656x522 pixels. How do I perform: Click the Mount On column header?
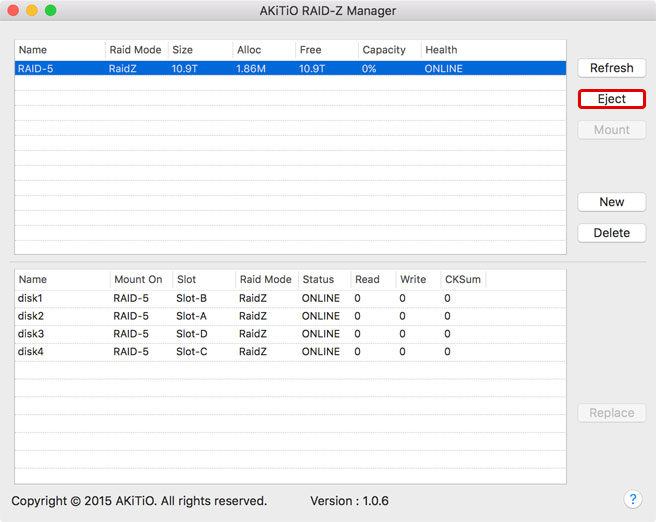click(138, 280)
